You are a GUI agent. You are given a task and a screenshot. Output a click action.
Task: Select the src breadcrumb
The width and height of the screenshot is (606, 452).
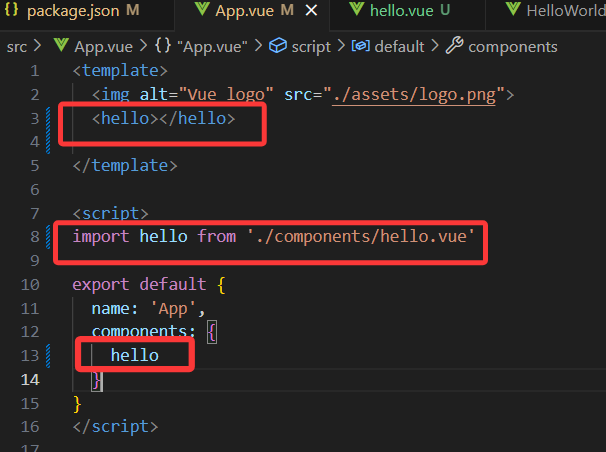tap(17, 47)
